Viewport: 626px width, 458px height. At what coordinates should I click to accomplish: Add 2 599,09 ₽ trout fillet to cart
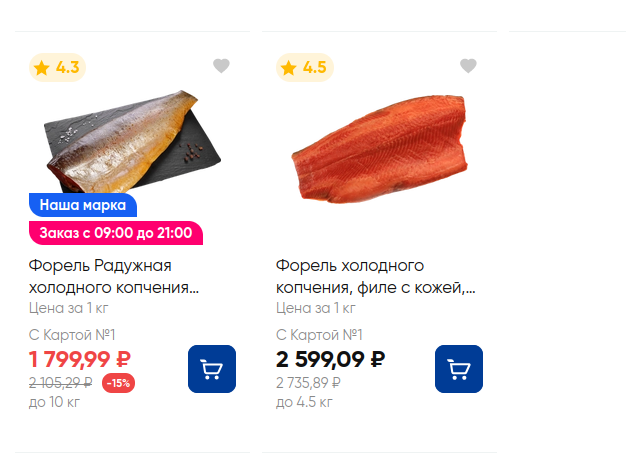tap(459, 369)
